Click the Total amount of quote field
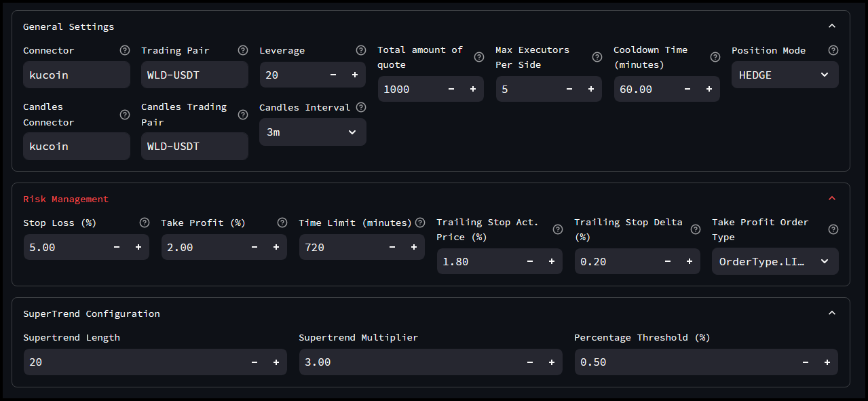Screen dimensions: 868x401 pos(407,88)
